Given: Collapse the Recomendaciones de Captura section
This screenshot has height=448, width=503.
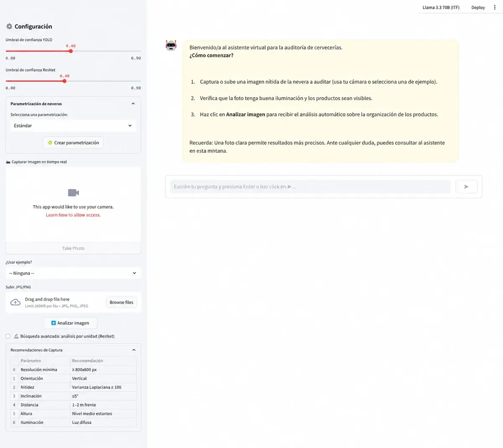Looking at the screenshot, I should pyautogui.click(x=134, y=350).
